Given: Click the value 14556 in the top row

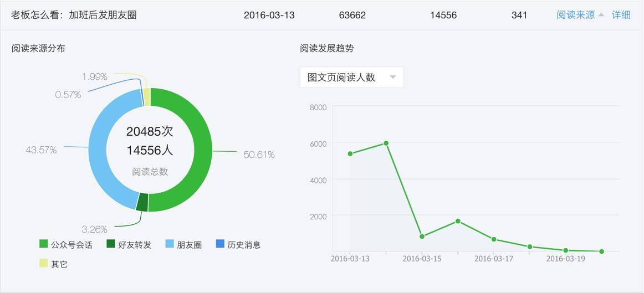Looking at the screenshot, I should pos(443,15).
